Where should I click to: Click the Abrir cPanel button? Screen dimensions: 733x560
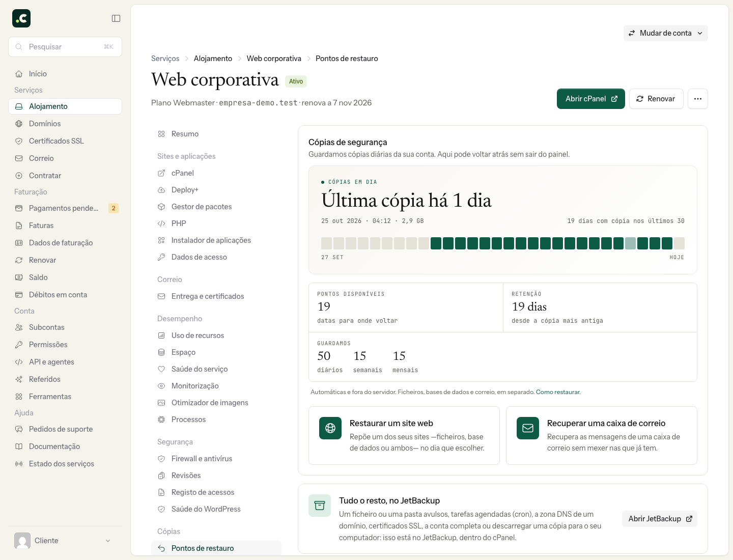pyautogui.click(x=591, y=99)
